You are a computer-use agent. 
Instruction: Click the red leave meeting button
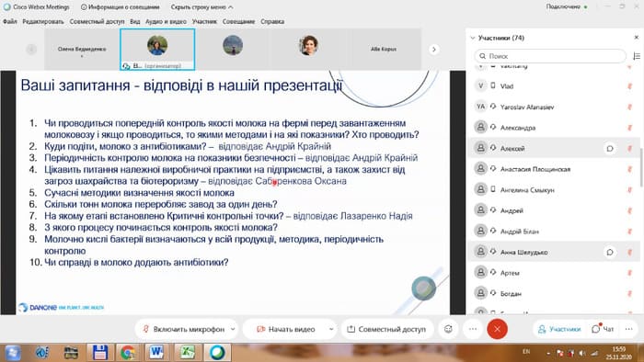(x=497, y=329)
